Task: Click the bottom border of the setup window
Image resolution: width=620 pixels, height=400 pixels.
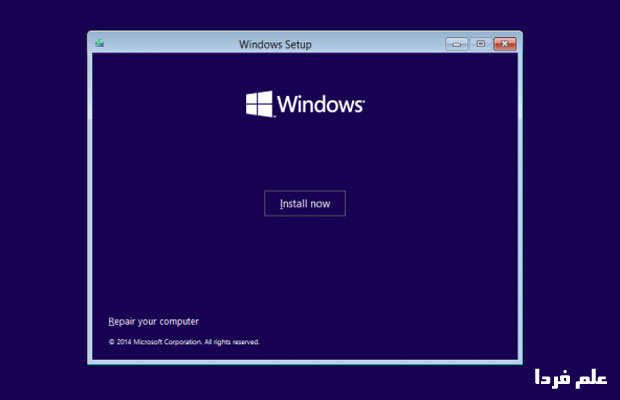Action: 304,361
